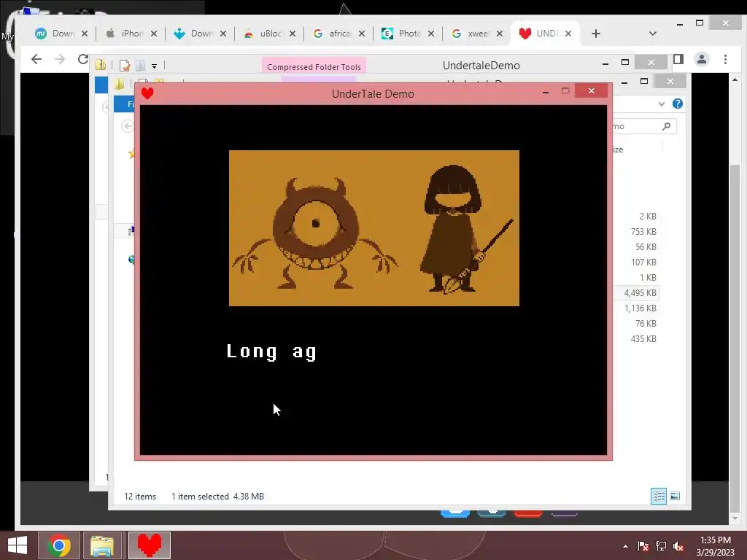747x560 pixels.
Task: Go forward in Chrome
Action: pos(60,59)
